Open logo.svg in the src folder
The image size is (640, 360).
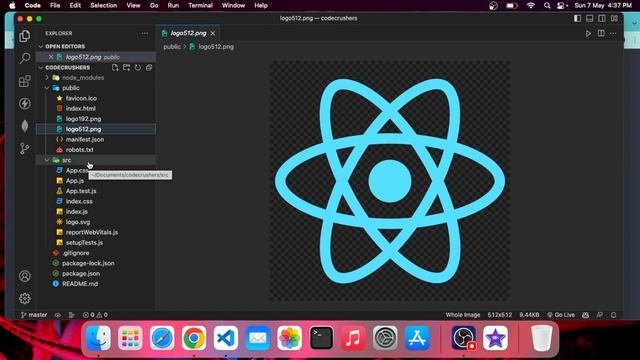78,222
